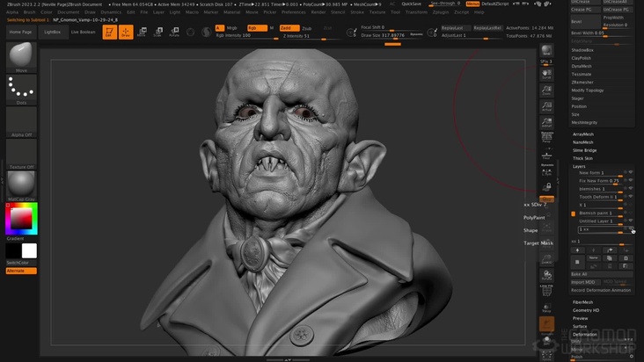644x362 pixels.
Task: Pick the Rotate transform icon
Action: [x=174, y=32]
